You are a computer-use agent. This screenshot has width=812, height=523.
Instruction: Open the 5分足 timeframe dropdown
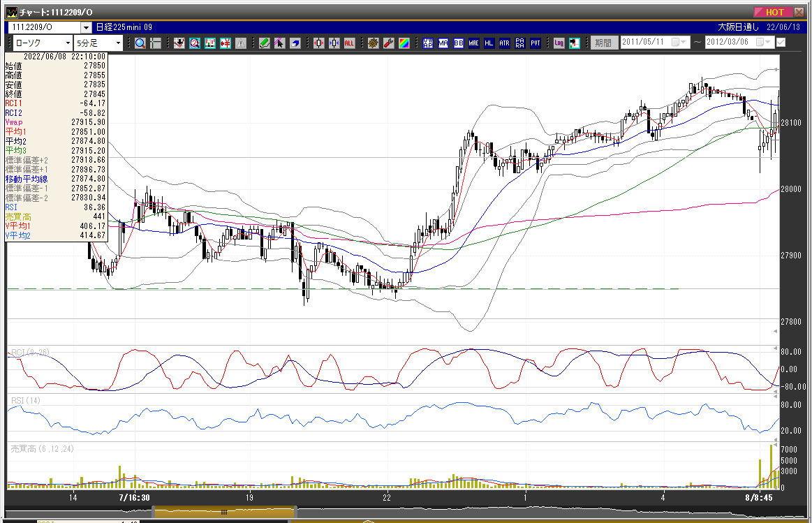tap(118, 43)
